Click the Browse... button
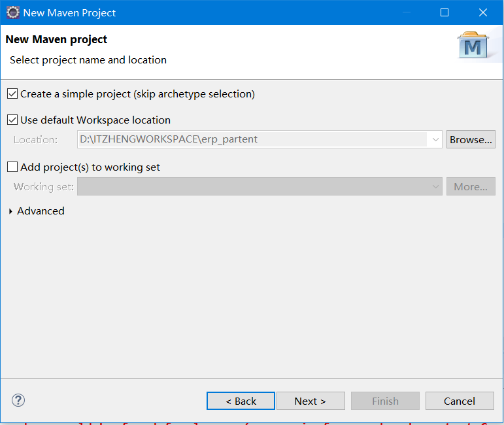The image size is (504, 425). tap(471, 139)
